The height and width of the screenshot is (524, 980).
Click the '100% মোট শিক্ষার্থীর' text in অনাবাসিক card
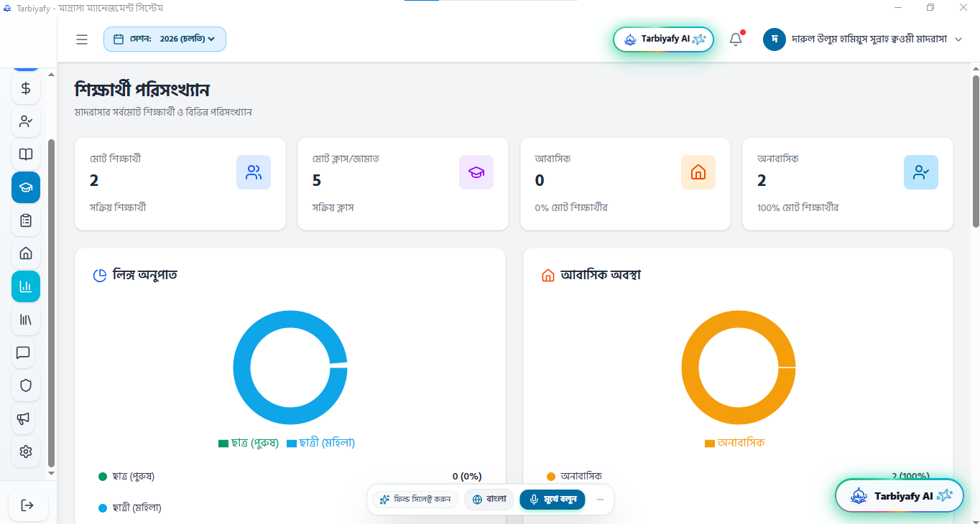coord(798,208)
